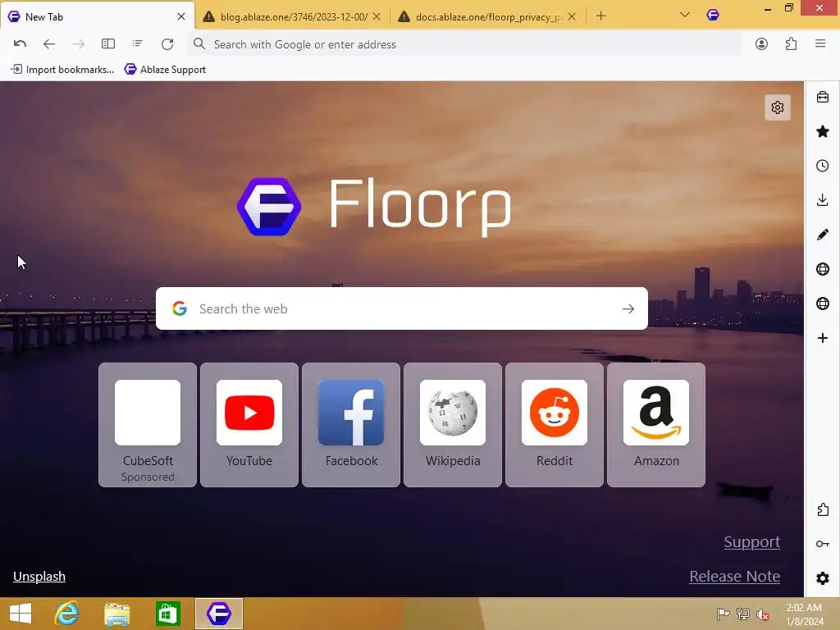840x630 pixels.
Task: Close the blog.ablaze.one tab
Action: [377, 16]
